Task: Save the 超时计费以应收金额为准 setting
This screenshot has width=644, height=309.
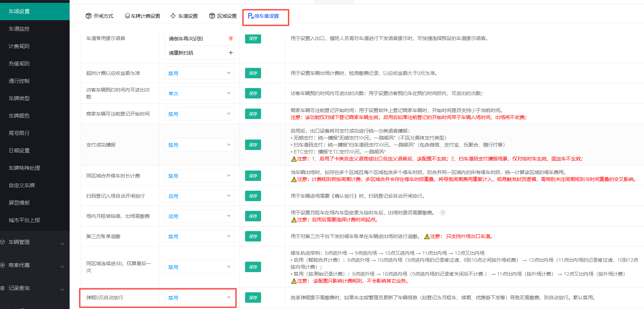Action: 253,73
